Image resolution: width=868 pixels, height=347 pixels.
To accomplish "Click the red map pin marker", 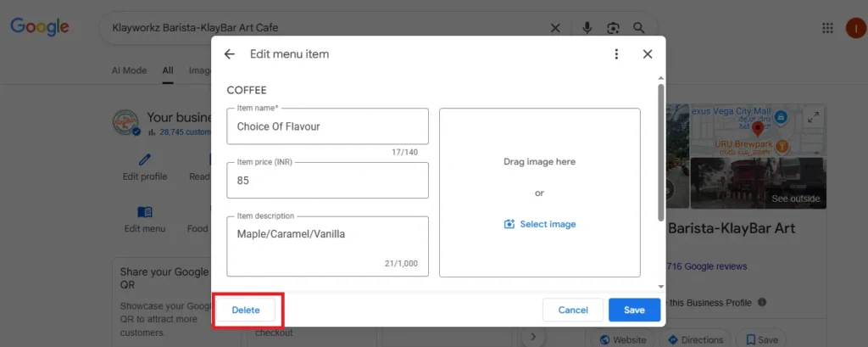I will (759, 130).
